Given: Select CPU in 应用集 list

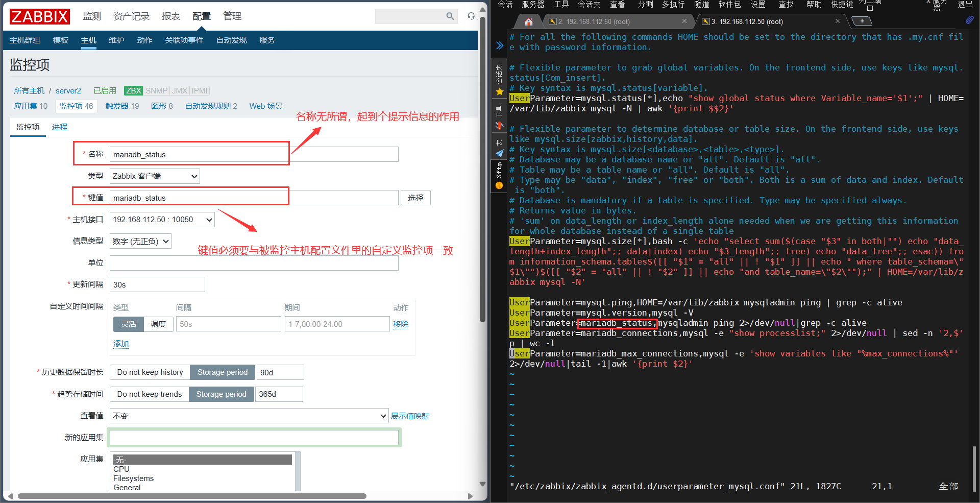Looking at the screenshot, I should (x=121, y=469).
